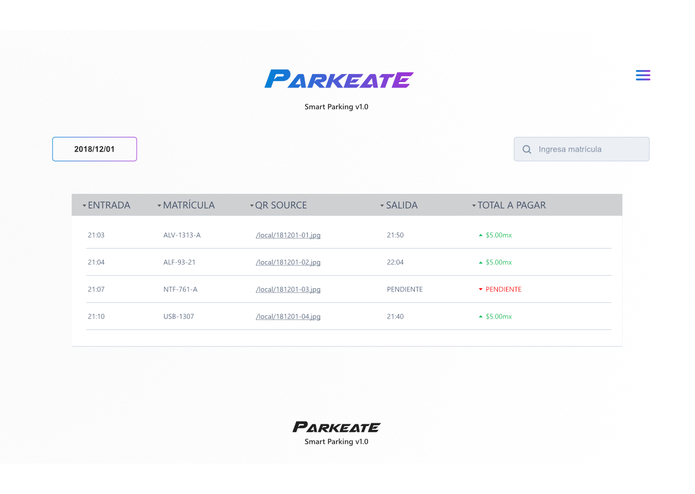The height and width of the screenshot is (494, 695).
Task: Click entry time 21:04
Action: [x=96, y=262]
